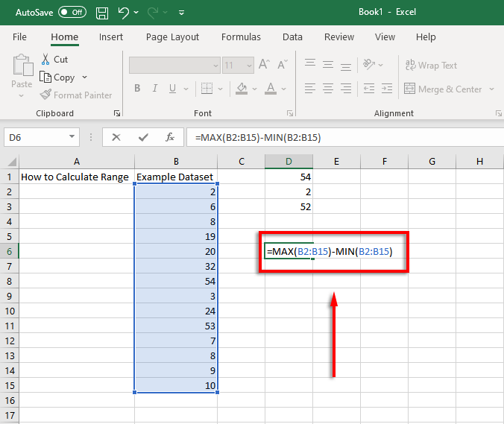The height and width of the screenshot is (424, 504).
Task: Toggle Bold formatting
Action: [137, 89]
